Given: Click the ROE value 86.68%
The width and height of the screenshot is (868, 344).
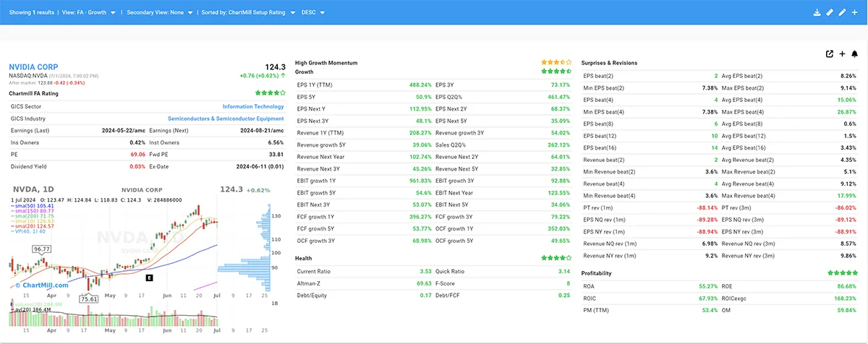Looking at the screenshot, I should pyautogui.click(x=846, y=286).
